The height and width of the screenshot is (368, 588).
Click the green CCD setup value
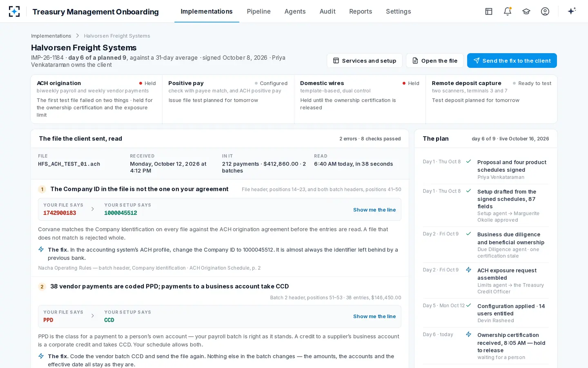coord(109,320)
